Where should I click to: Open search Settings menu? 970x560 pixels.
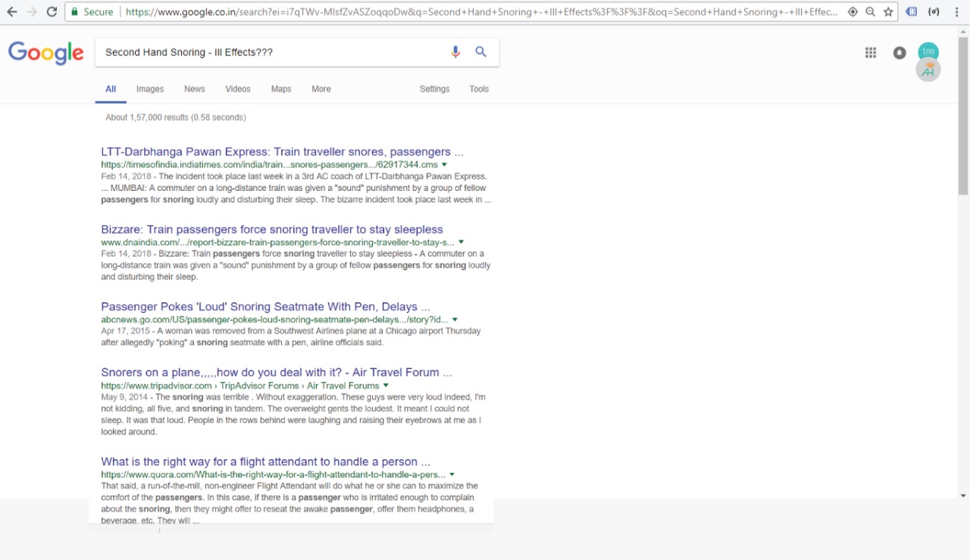[435, 89]
